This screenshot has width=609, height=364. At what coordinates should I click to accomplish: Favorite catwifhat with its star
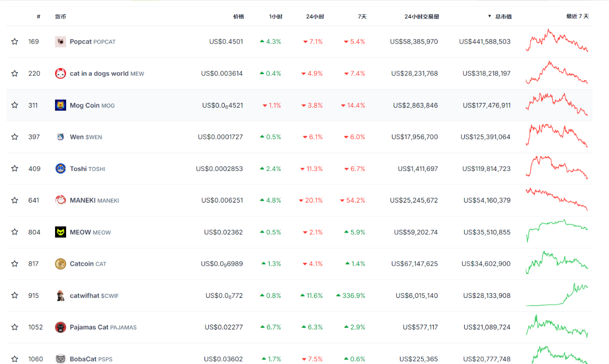pyautogui.click(x=15, y=296)
